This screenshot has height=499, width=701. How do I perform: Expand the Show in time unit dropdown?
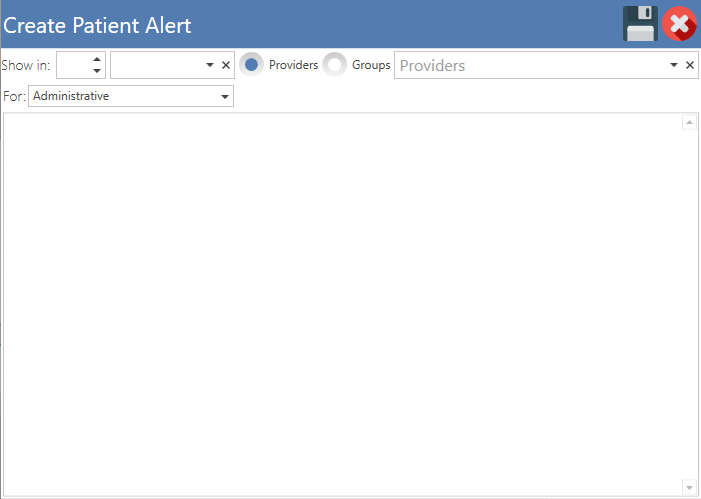tap(210, 65)
